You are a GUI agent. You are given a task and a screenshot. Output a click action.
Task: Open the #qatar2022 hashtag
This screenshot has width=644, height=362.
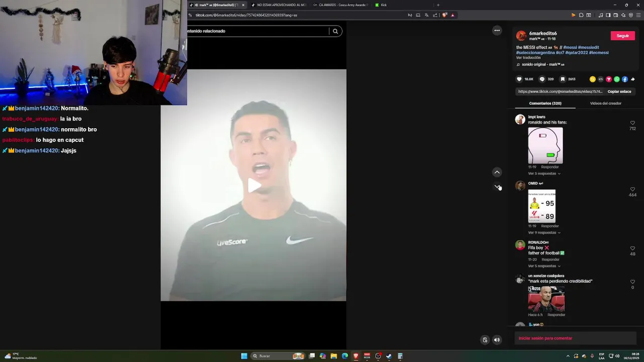[x=577, y=52]
